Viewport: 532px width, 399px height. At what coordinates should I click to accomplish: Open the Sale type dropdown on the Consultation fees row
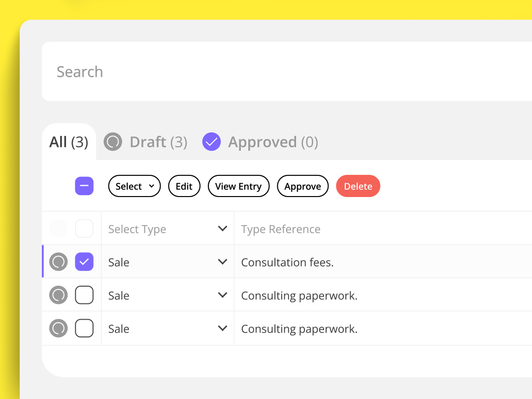pos(167,262)
